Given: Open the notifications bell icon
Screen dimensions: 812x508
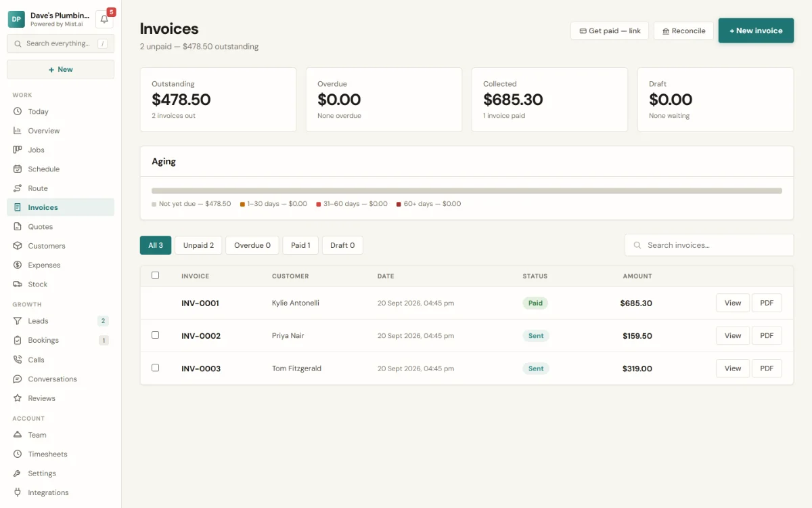Looking at the screenshot, I should (x=104, y=20).
